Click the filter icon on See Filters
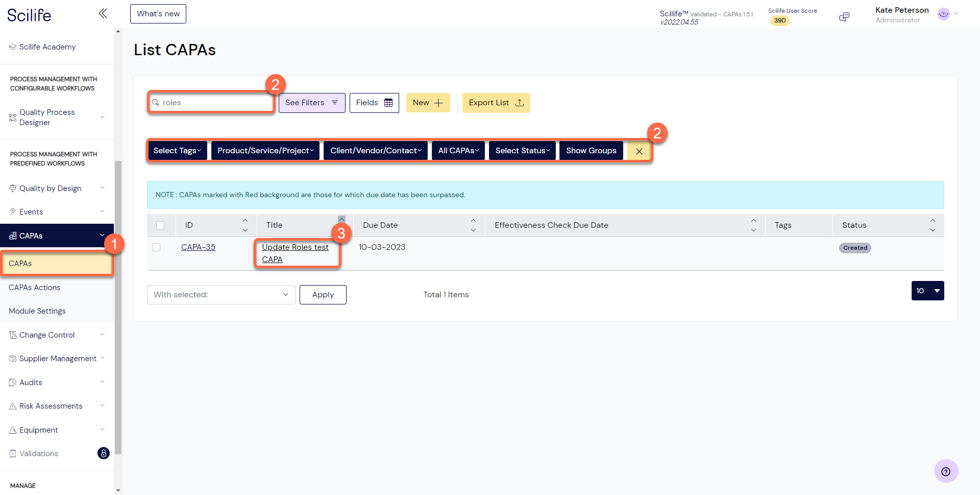The height and width of the screenshot is (495, 980). coord(334,103)
